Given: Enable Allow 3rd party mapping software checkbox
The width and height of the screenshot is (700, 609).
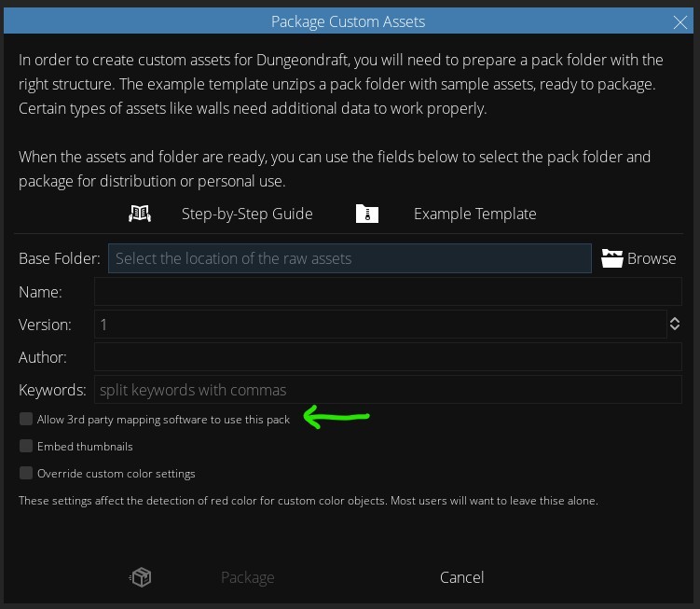Looking at the screenshot, I should [26, 420].
